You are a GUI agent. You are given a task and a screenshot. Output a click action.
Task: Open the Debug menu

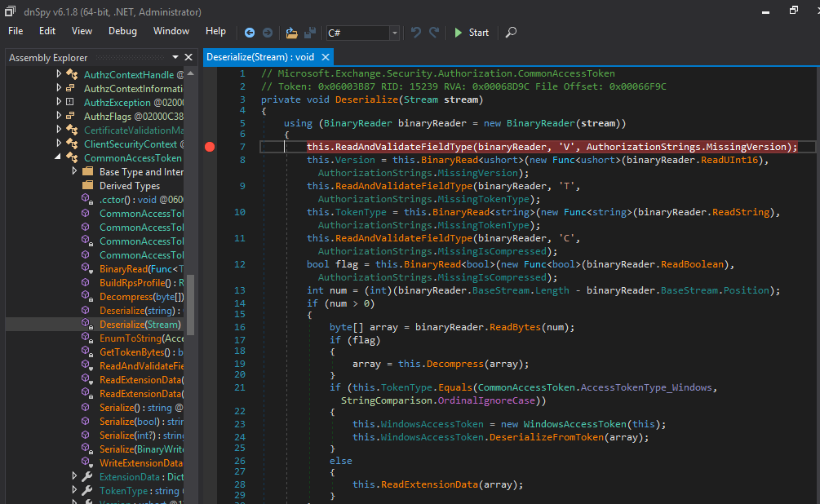122,32
